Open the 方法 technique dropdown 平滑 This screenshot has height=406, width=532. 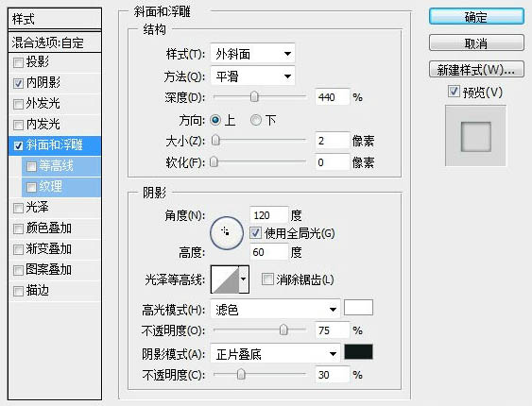tap(252, 76)
